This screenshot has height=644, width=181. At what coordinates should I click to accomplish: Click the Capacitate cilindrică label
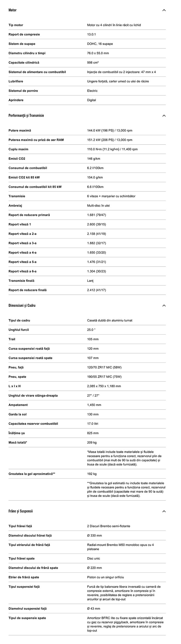point(24,63)
